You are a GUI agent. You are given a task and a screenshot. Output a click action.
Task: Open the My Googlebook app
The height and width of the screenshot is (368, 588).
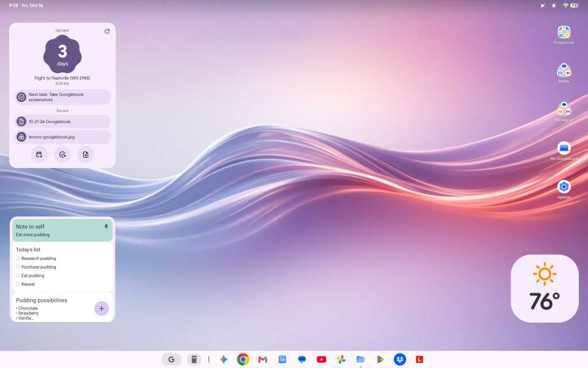pyautogui.click(x=564, y=148)
